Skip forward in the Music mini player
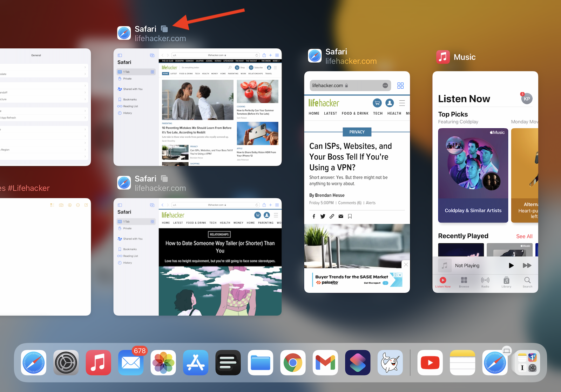Image resolution: width=561 pixels, height=392 pixels. click(527, 265)
